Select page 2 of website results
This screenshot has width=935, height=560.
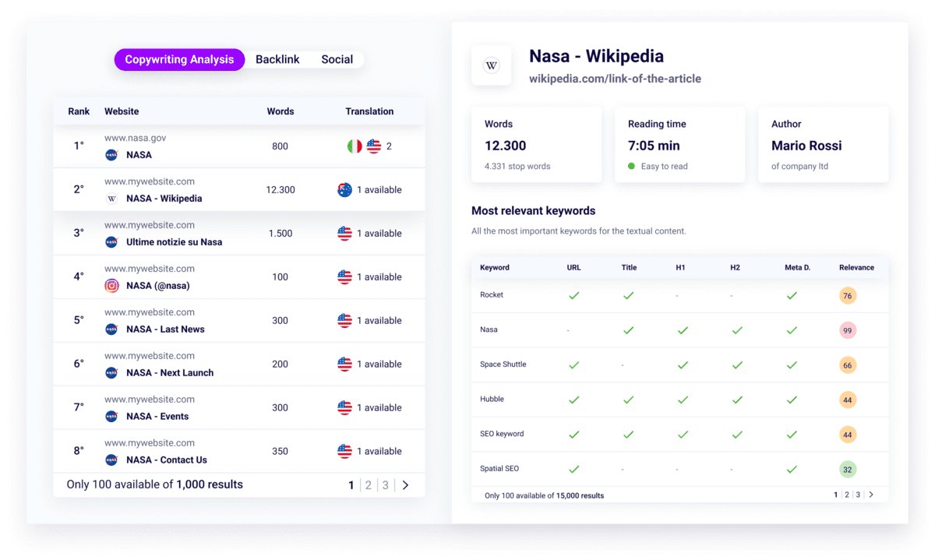(369, 485)
